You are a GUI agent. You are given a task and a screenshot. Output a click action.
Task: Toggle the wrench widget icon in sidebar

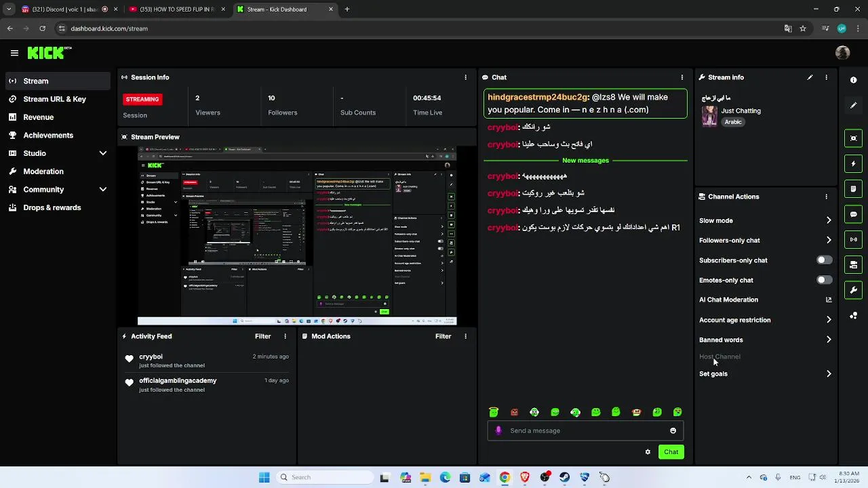[854, 290]
